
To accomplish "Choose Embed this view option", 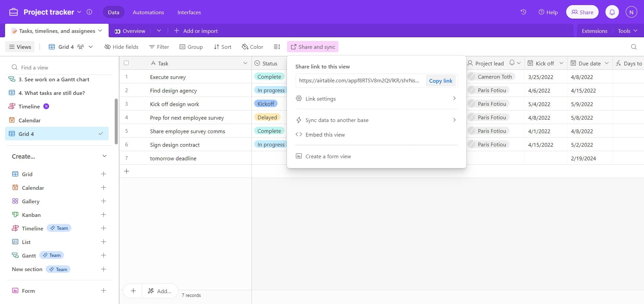I will pos(325,135).
